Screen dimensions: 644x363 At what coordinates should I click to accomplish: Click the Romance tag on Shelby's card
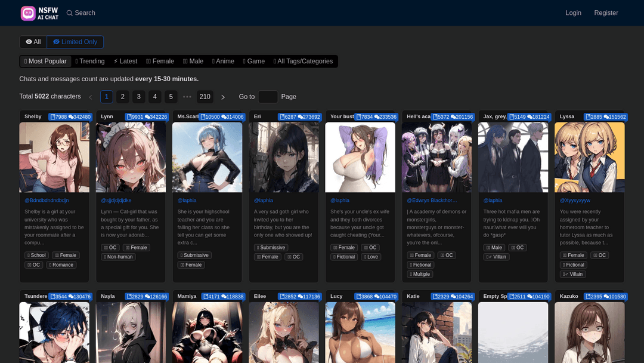click(x=61, y=264)
